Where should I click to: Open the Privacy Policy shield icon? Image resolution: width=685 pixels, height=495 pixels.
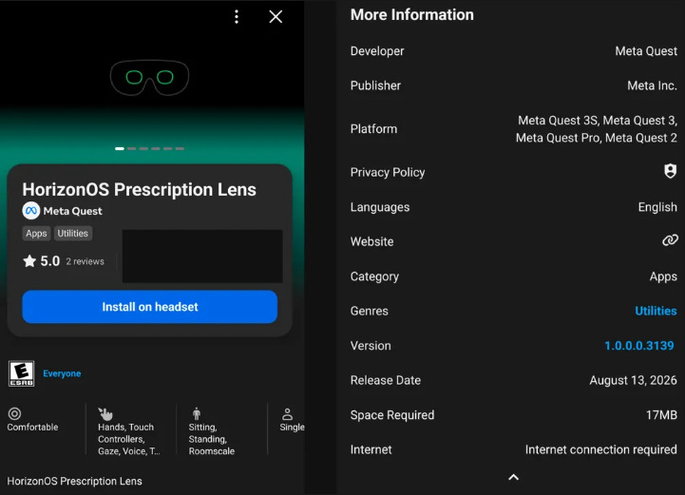click(670, 171)
